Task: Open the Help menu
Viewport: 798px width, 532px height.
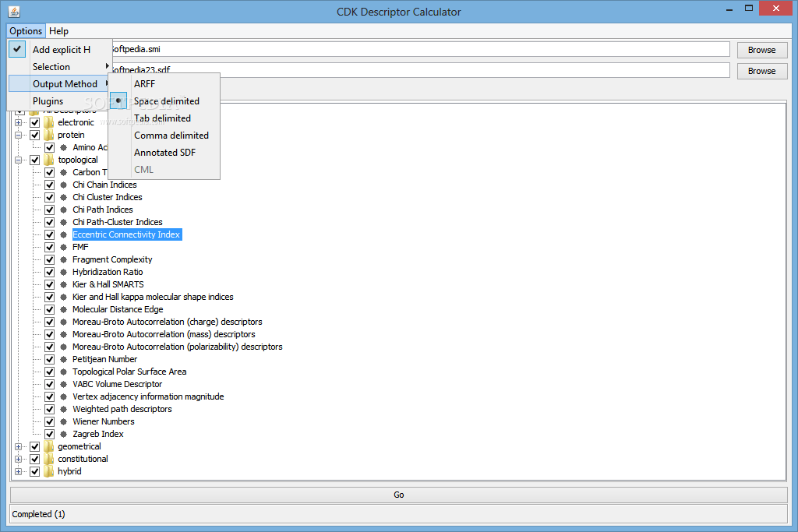Action: coord(58,31)
